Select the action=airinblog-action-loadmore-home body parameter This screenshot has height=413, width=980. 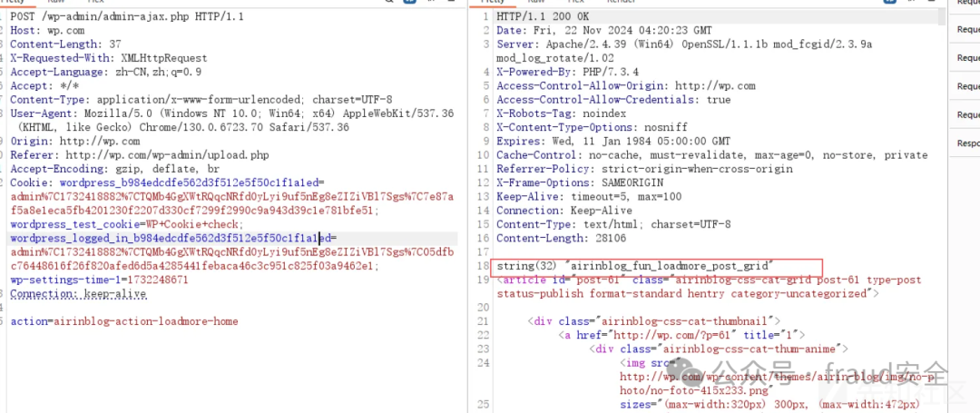tap(123, 321)
